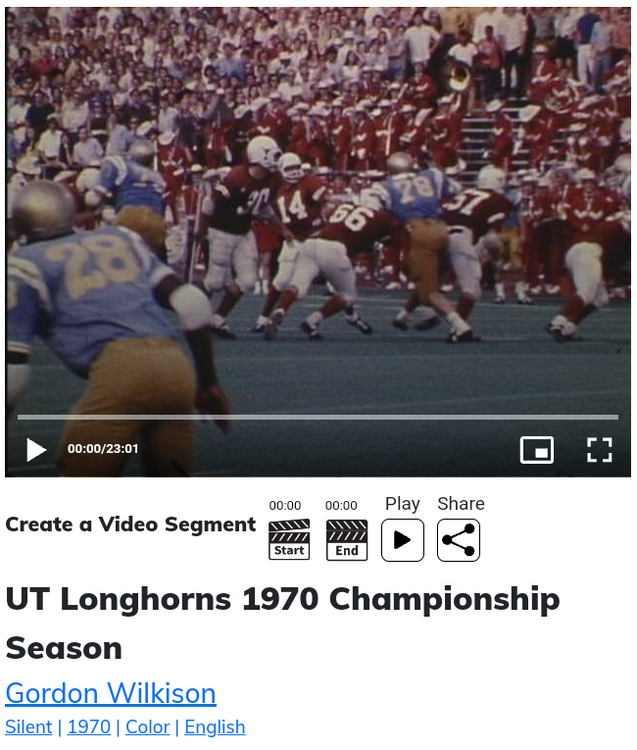
Task: Open the 1970 year link
Action: click(x=89, y=727)
